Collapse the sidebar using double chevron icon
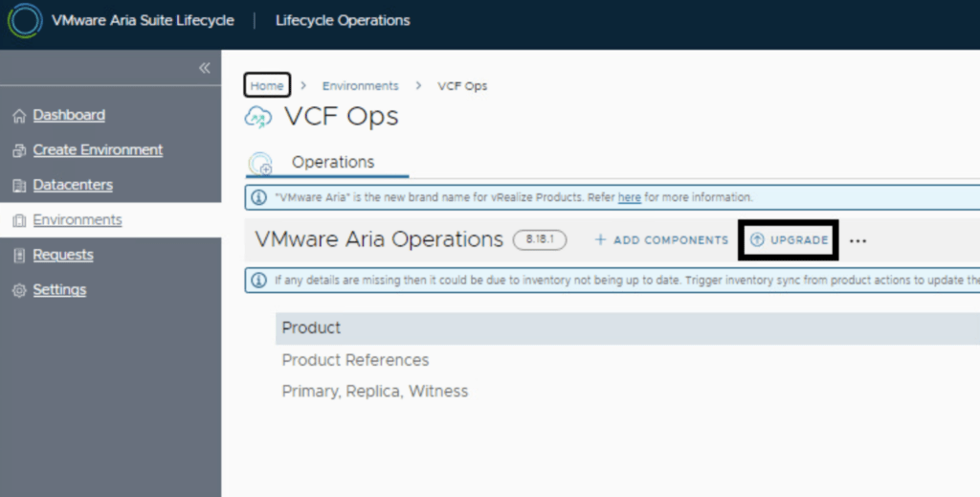The height and width of the screenshot is (497, 980). pyautogui.click(x=204, y=68)
